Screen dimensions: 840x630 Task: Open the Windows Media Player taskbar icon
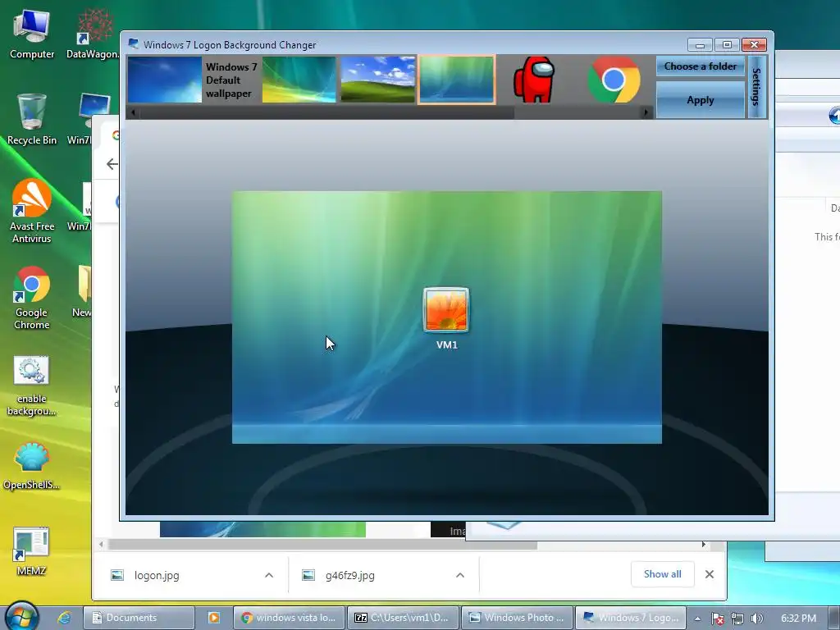(213, 618)
